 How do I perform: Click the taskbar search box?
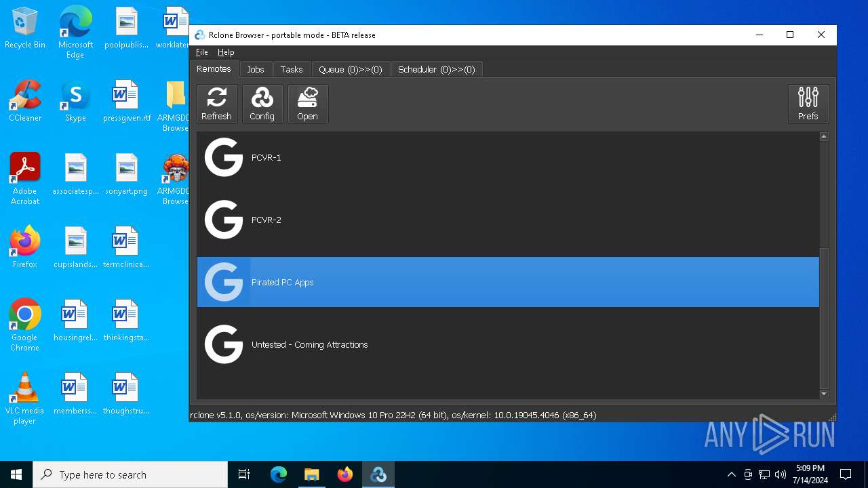point(130,474)
